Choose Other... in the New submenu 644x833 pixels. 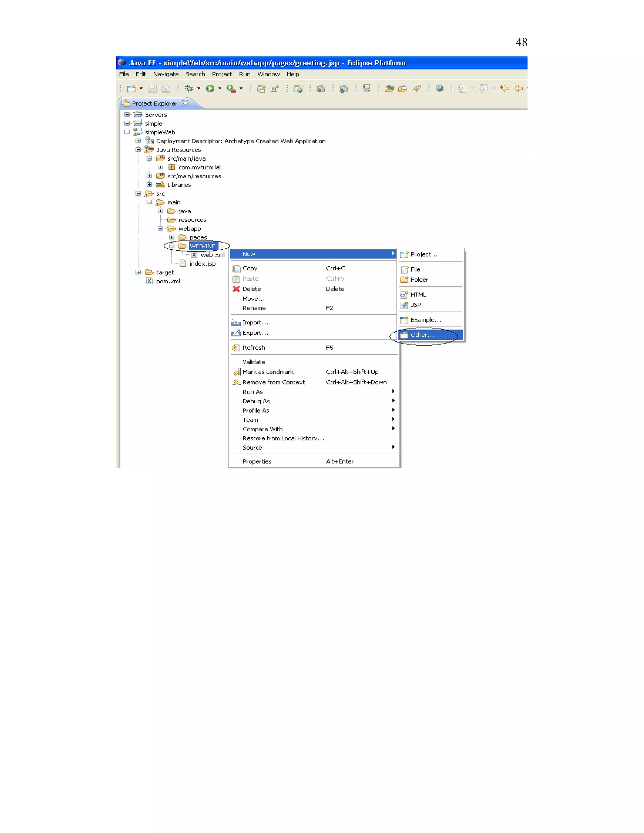431,334
